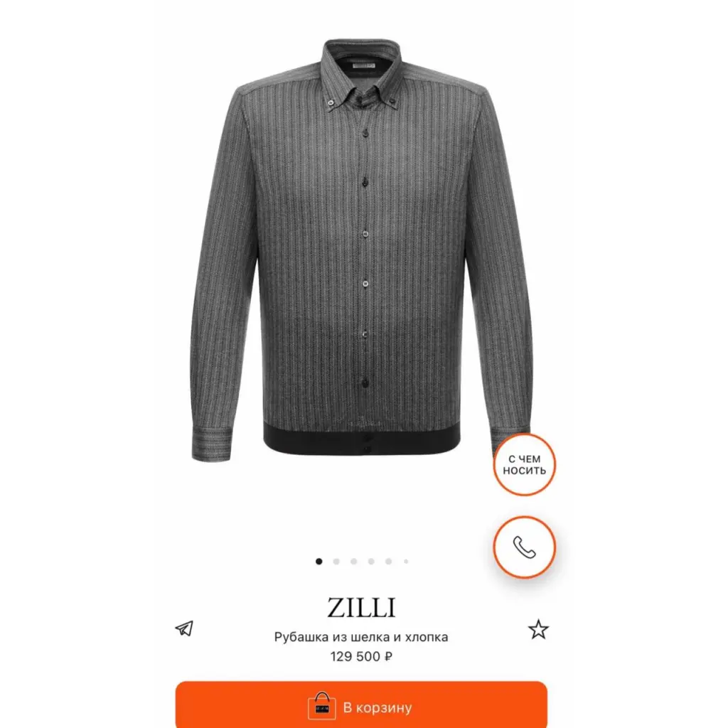Tap the shirt's left sleeve cuff

(x=211, y=444)
